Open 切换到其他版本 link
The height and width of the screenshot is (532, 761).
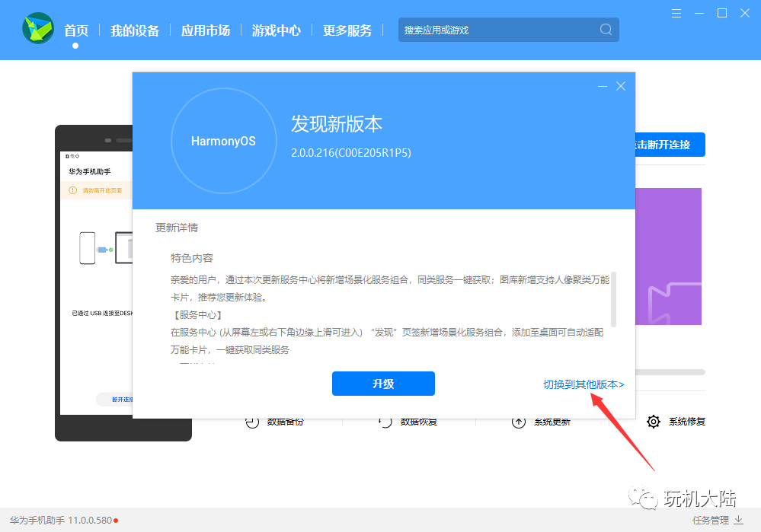pyautogui.click(x=584, y=384)
